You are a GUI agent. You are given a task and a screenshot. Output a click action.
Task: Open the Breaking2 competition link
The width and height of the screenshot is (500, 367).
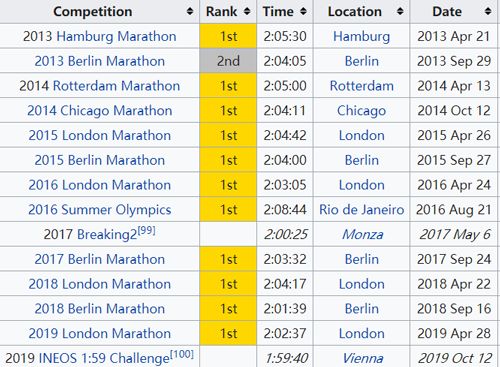coord(107,235)
